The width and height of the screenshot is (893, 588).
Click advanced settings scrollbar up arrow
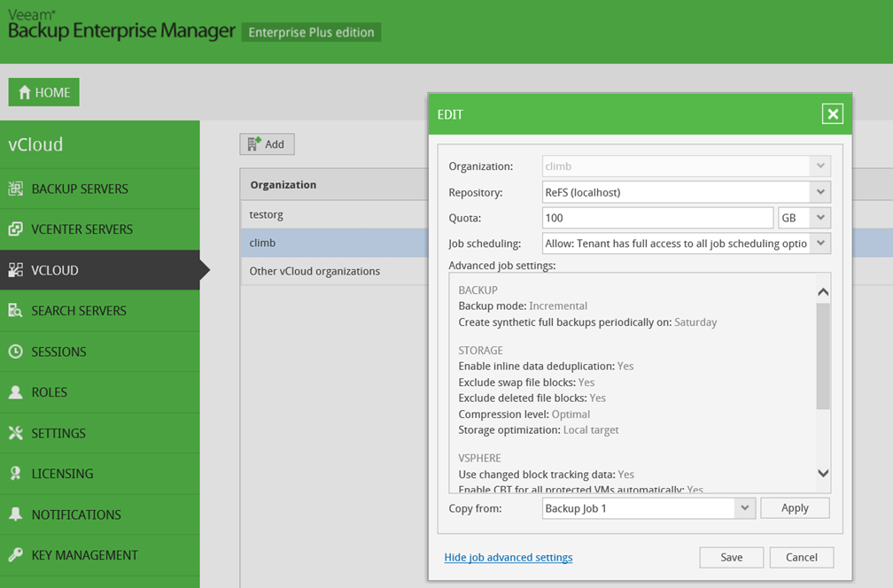point(823,292)
